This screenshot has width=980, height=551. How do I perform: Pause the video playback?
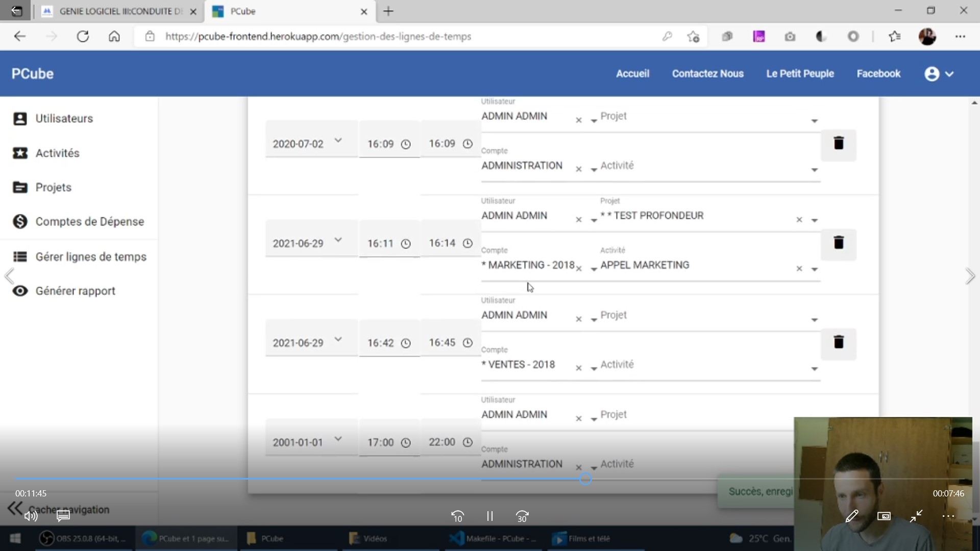(x=489, y=516)
